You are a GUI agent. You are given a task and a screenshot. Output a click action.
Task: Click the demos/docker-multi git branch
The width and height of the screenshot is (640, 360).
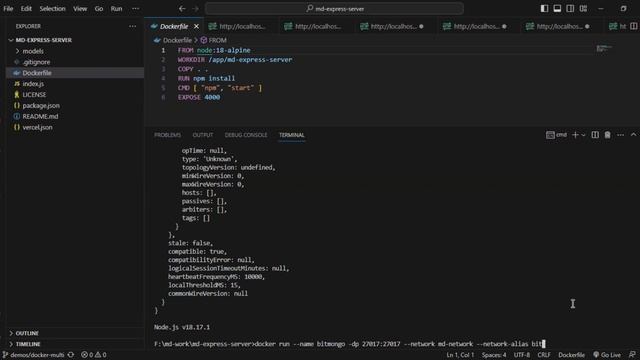(33, 355)
